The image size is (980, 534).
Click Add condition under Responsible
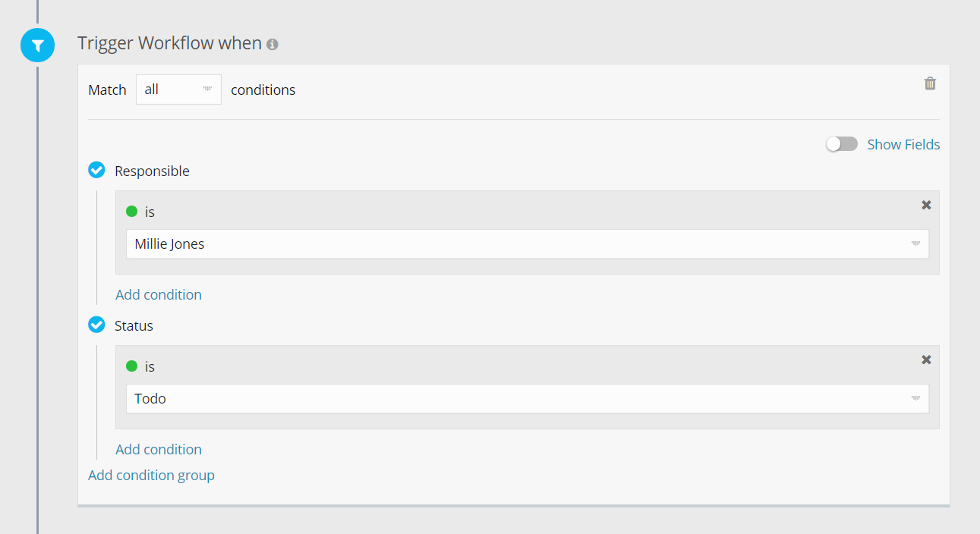coord(159,294)
